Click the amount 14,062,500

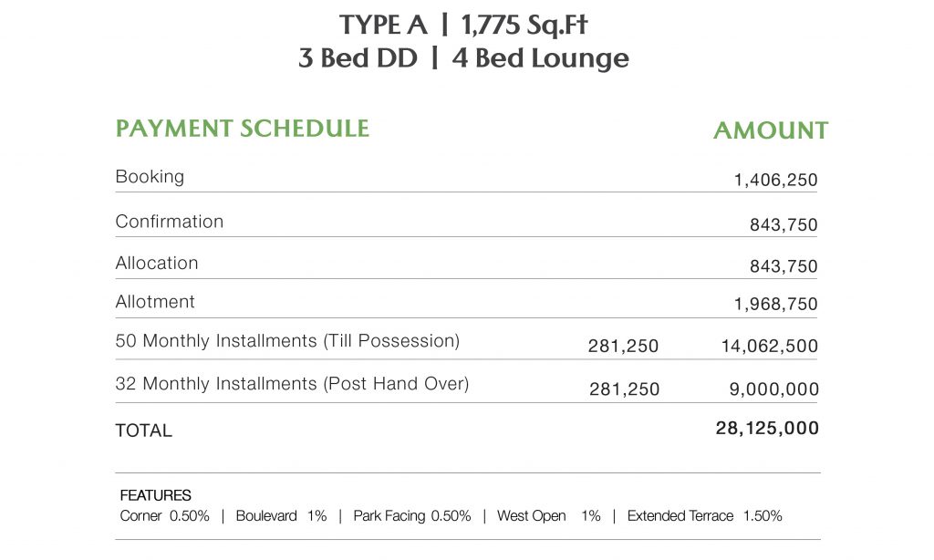770,347
